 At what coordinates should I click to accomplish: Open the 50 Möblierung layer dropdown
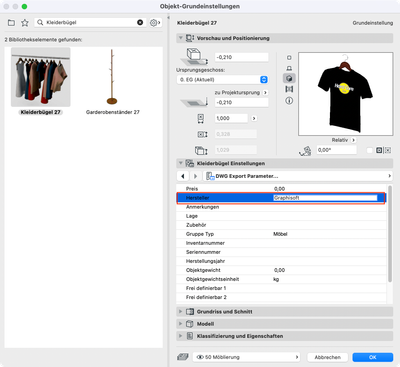pyautogui.click(x=246, y=357)
